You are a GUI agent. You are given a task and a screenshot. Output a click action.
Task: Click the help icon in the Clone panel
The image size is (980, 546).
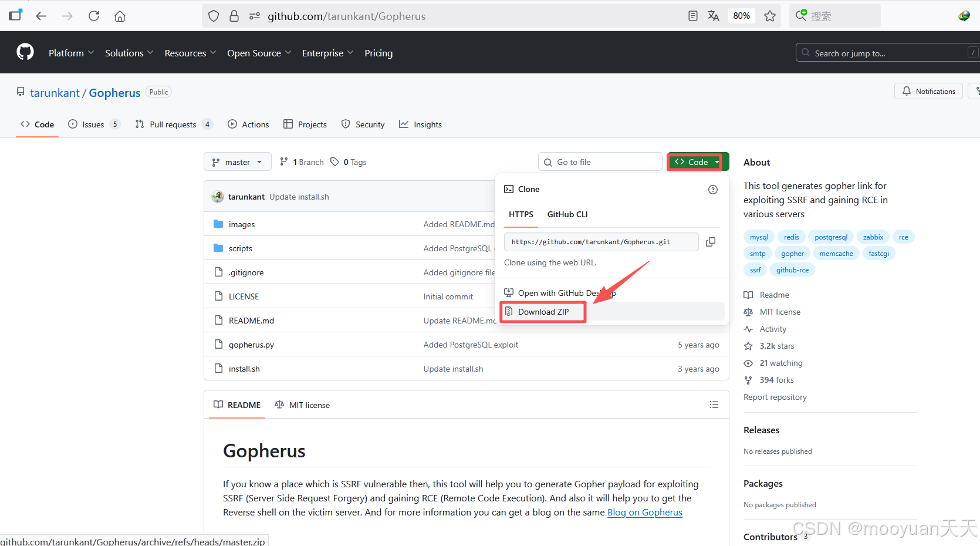713,190
